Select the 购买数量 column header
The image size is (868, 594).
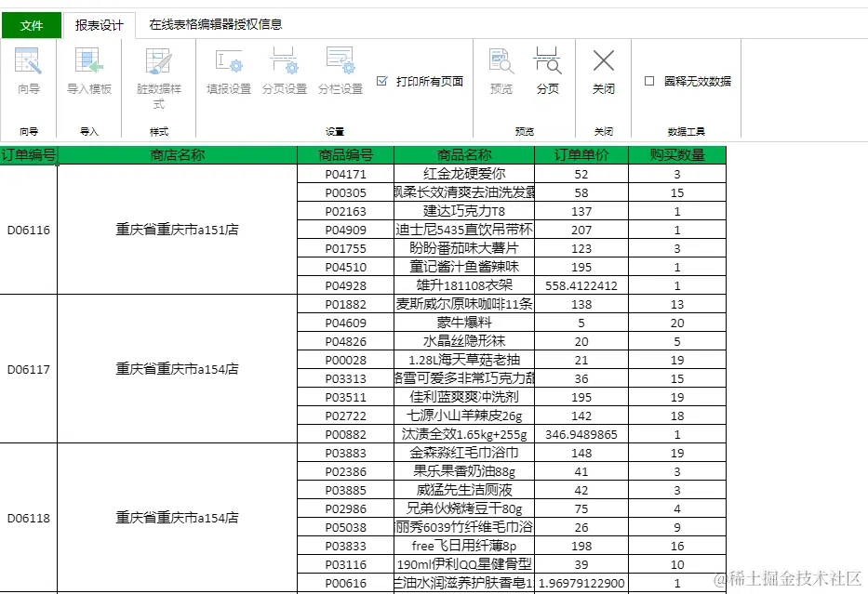[x=677, y=155]
